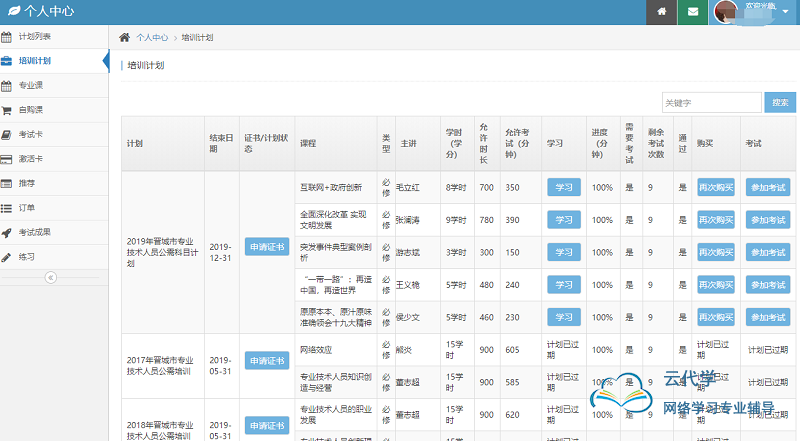Go to 推荐 in the sidebar

pyautogui.click(x=26, y=183)
